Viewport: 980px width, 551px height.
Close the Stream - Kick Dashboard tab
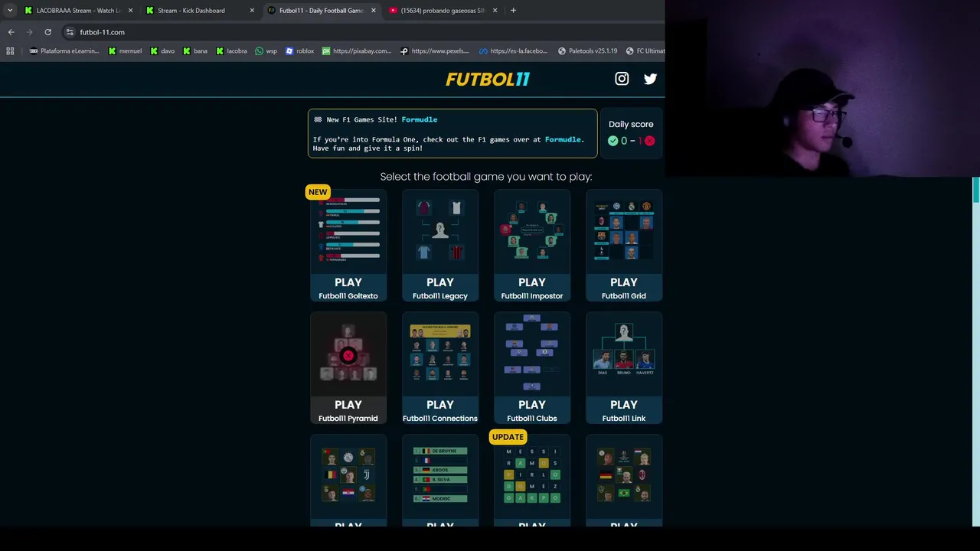252,10
